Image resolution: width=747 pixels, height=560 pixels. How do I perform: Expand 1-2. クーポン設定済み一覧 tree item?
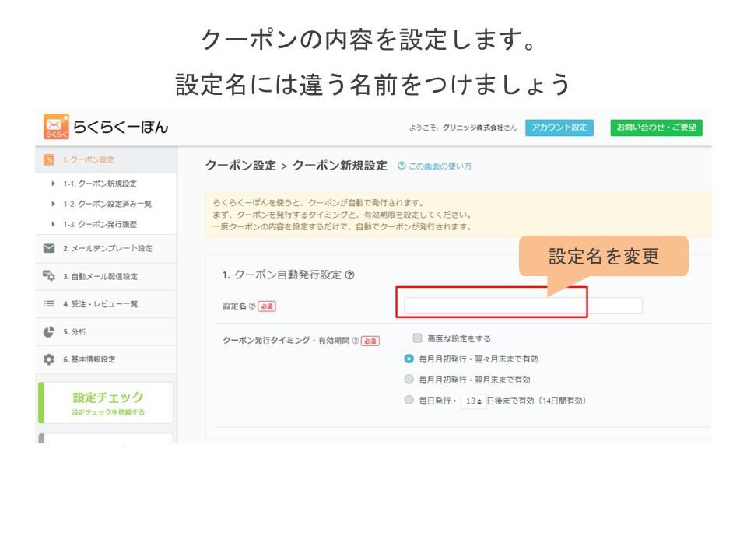click(x=54, y=204)
